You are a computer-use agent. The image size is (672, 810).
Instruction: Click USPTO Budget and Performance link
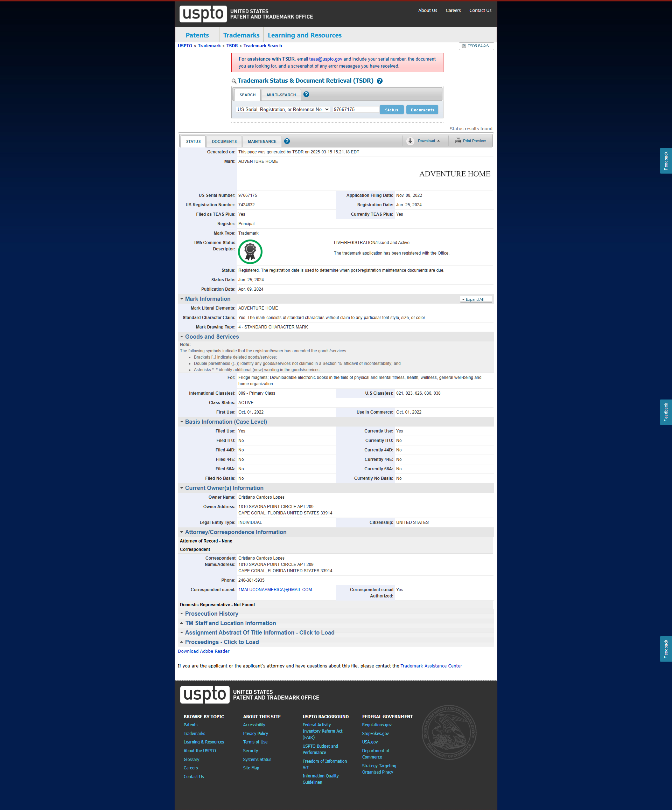[320, 750]
